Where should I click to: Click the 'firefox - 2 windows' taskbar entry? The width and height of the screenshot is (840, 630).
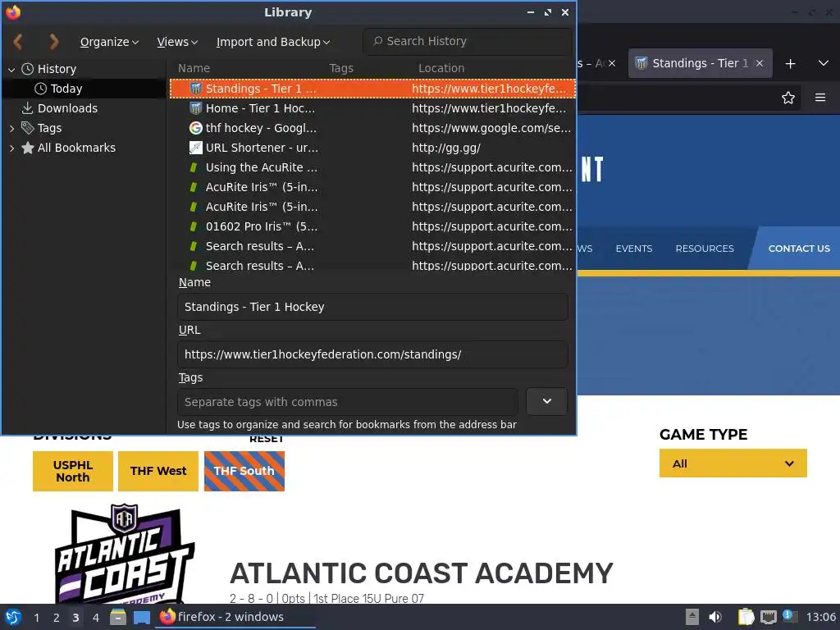coord(235,617)
